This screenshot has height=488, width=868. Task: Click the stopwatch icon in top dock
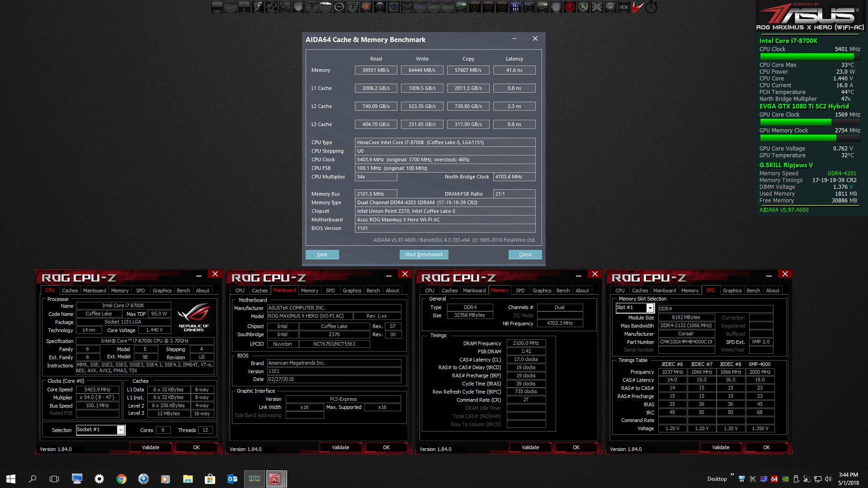(651, 7)
